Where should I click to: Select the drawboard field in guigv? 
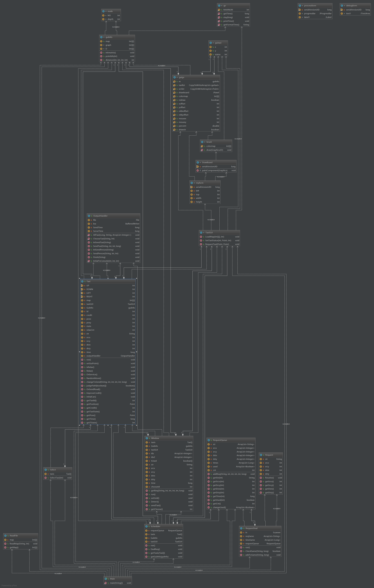click(x=196, y=93)
